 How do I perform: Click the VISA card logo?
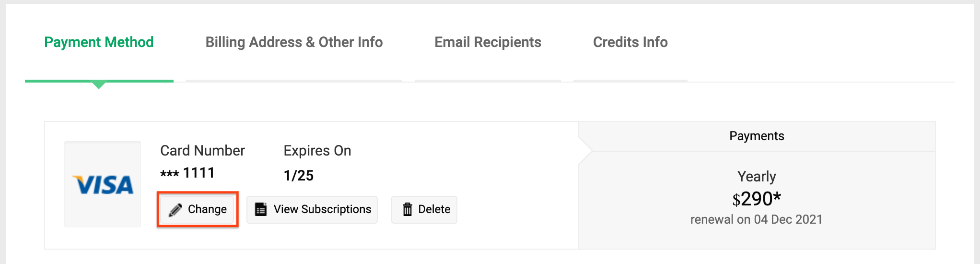click(x=103, y=184)
